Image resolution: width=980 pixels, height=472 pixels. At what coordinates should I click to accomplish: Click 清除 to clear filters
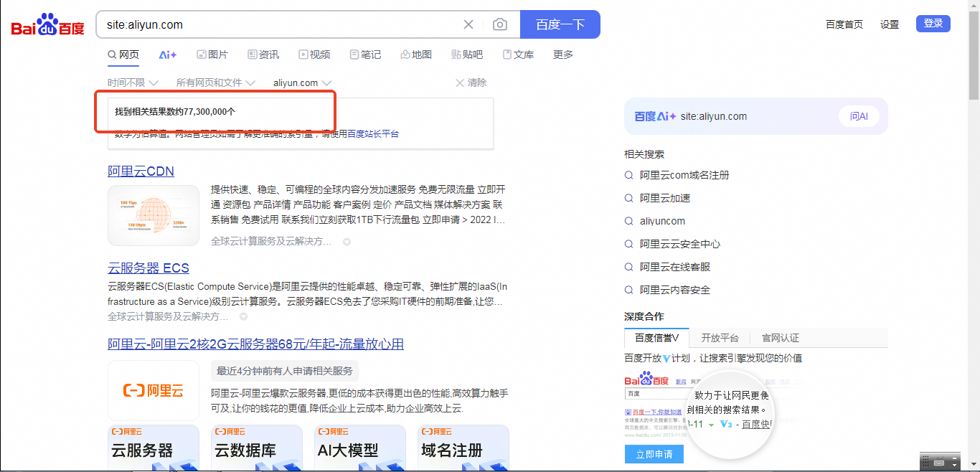(471, 82)
